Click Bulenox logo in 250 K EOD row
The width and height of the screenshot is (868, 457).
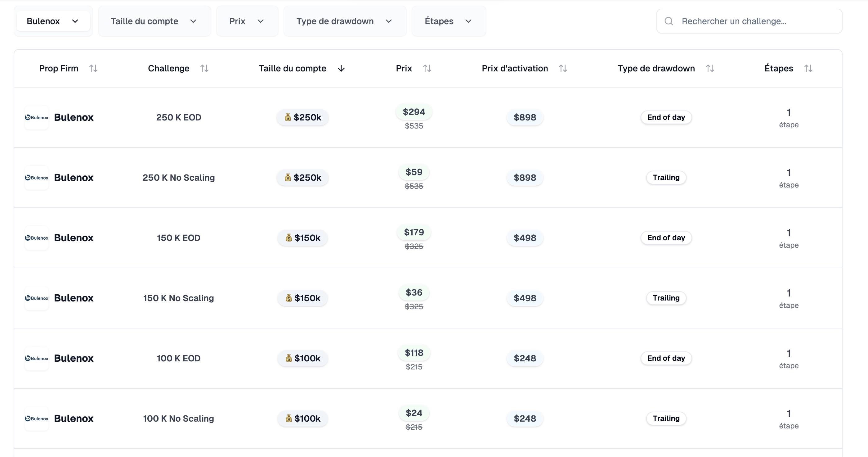37,117
